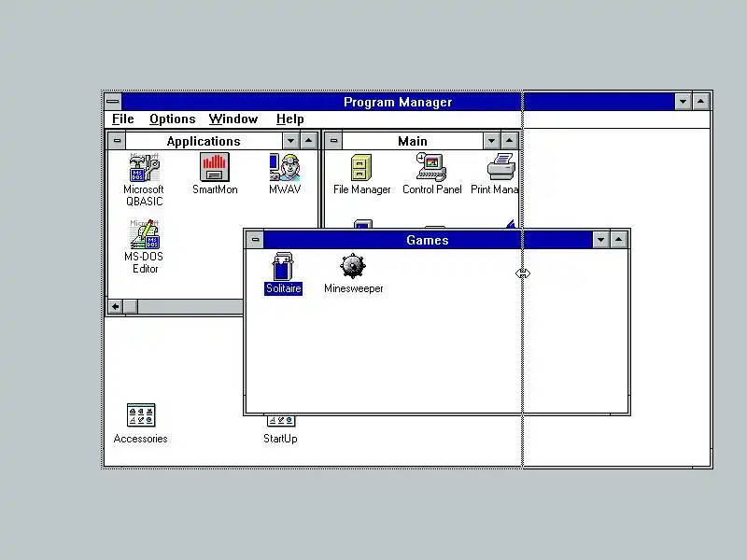Click the StartUp label text
747x560 pixels.
pos(281,439)
